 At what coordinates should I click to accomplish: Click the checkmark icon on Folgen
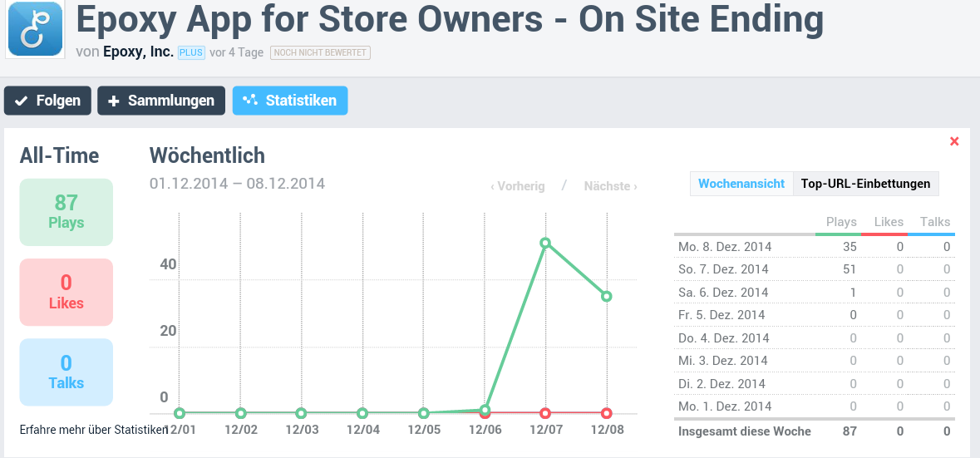coord(22,101)
